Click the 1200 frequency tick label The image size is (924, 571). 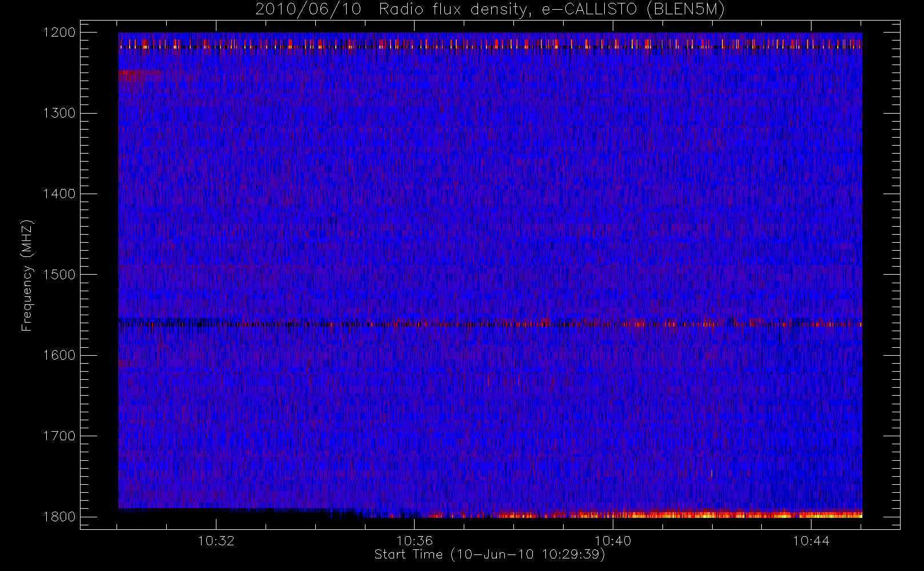click(x=59, y=33)
